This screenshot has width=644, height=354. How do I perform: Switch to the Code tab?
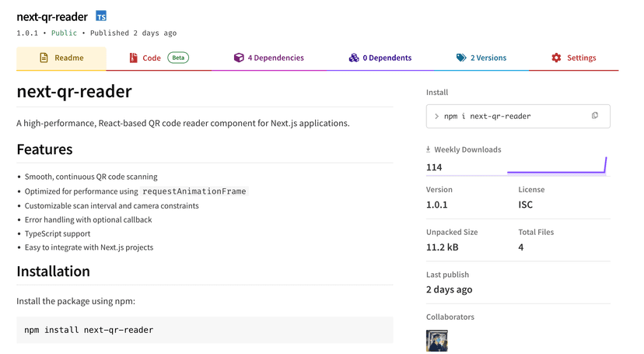pyautogui.click(x=152, y=58)
